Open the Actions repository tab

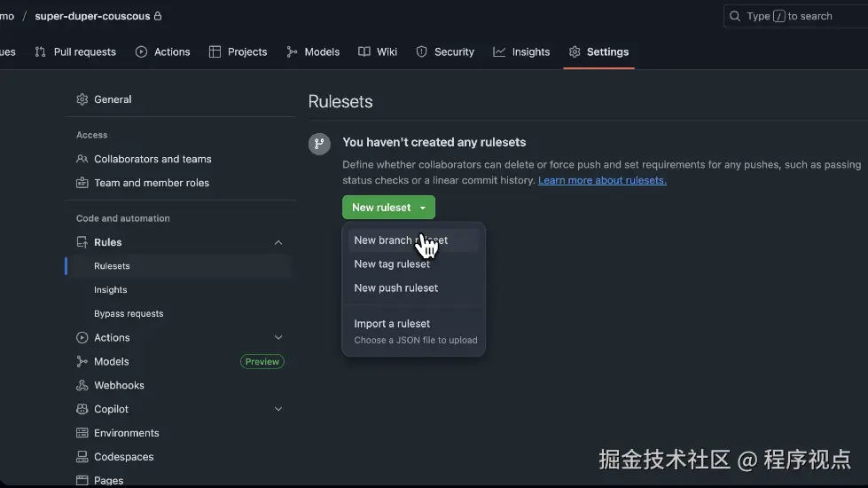tap(163, 51)
